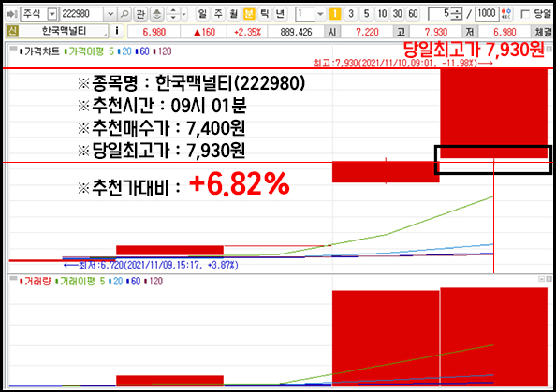Screen dimensions: 556x392
Task: Click the chart settings icon next to 1000
Action: (506, 14)
